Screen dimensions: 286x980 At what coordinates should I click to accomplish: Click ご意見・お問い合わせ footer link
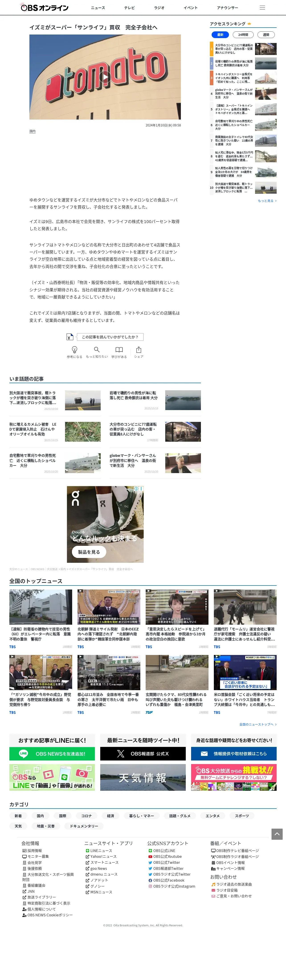(232, 896)
